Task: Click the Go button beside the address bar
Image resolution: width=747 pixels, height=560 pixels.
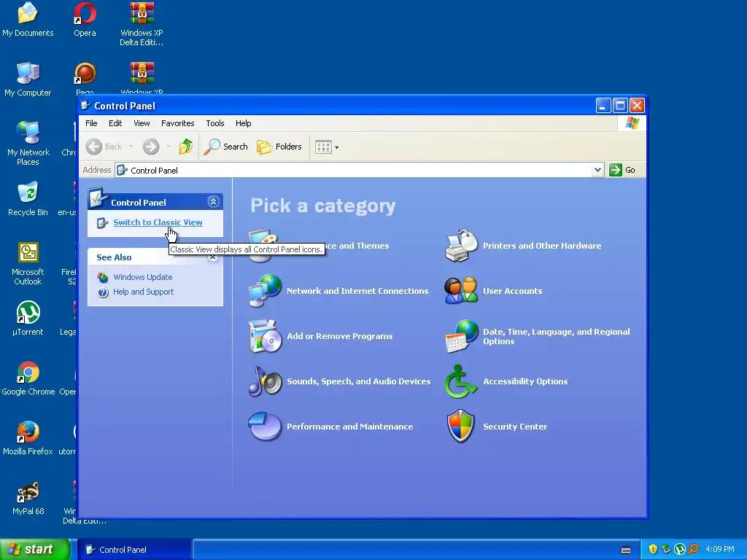Action: [623, 170]
